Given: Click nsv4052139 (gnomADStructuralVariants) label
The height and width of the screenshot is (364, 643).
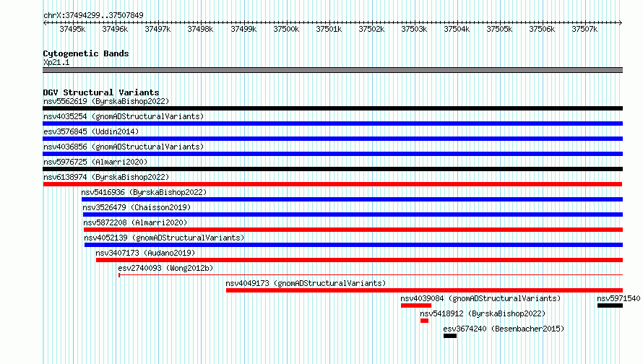Looking at the screenshot, I should pos(164,238).
